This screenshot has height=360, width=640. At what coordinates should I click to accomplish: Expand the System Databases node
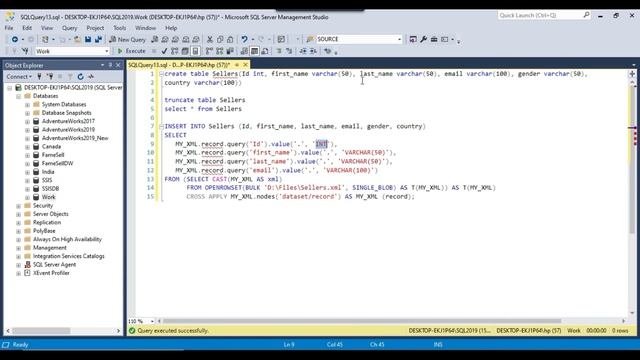[x=27, y=105]
